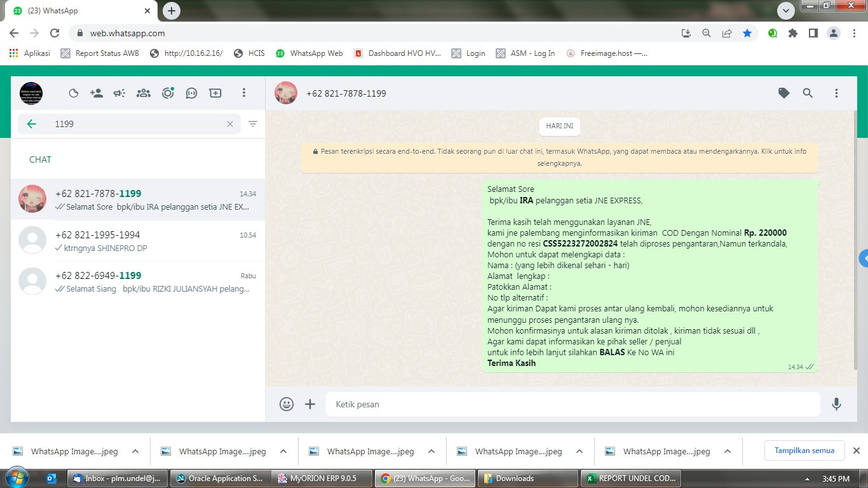
Task: Show hidden system tray icons
Action: pyautogui.click(x=807, y=478)
